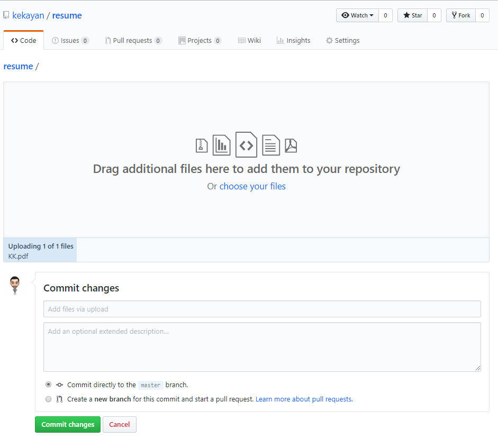
Task: Click the Commit changes heading
Action: (82, 288)
